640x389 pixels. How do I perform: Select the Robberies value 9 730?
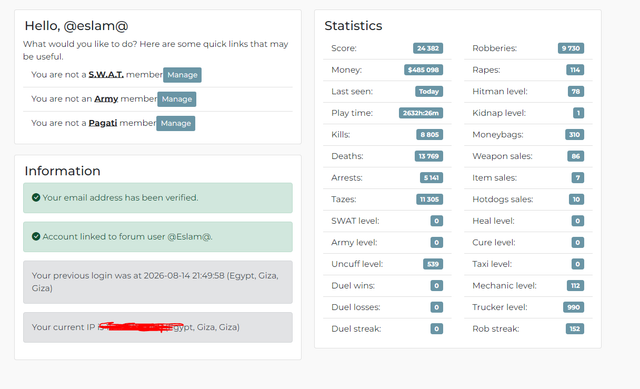(x=571, y=48)
